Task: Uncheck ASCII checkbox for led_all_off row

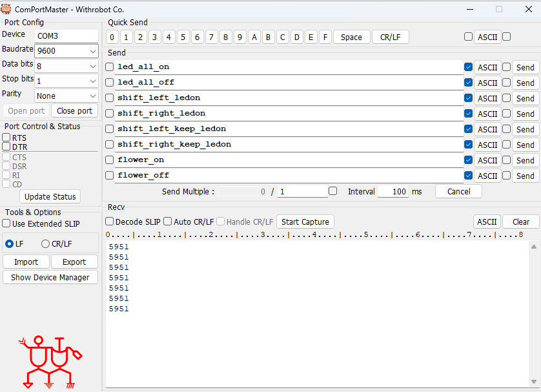Action: (x=468, y=83)
